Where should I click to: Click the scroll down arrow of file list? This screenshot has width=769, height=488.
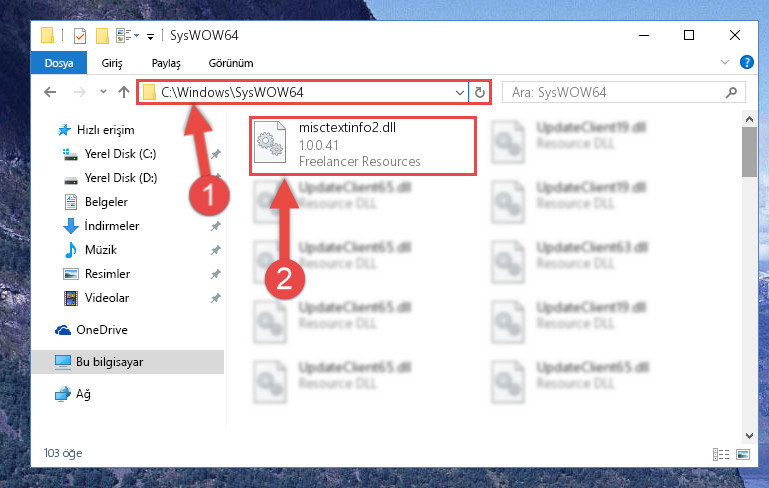pos(749,435)
